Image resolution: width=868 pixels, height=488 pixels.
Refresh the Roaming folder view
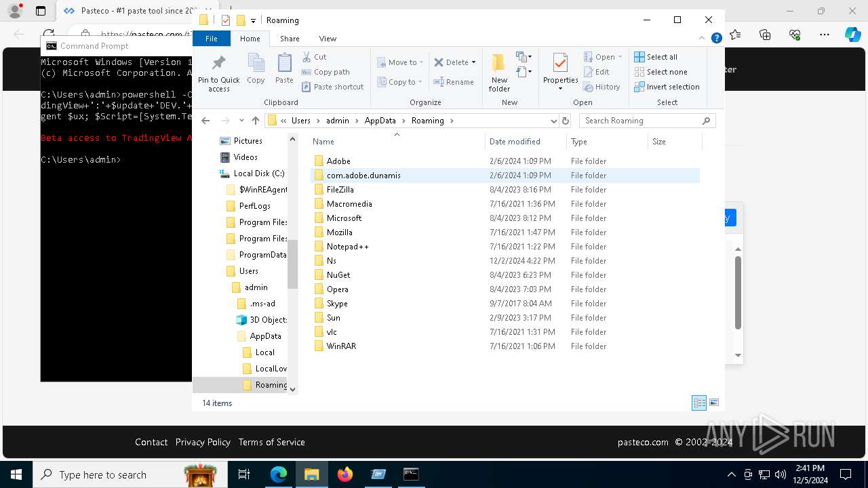(566, 121)
